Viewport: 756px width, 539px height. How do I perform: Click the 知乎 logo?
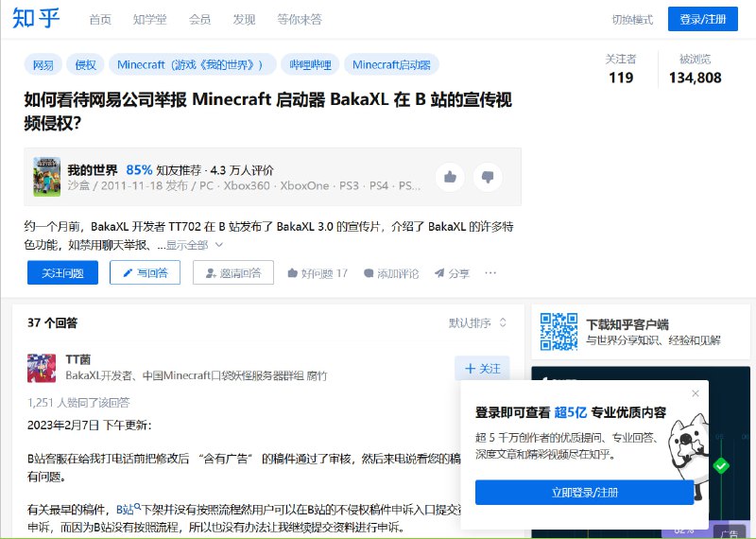36,19
